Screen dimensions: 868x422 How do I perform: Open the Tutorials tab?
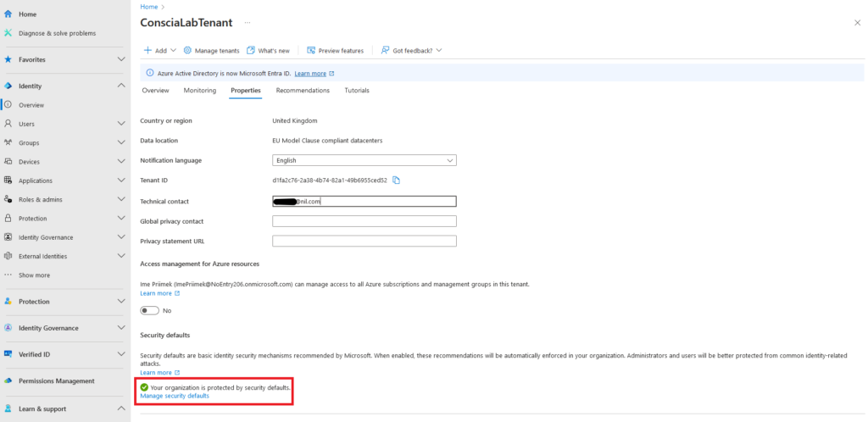(x=357, y=91)
